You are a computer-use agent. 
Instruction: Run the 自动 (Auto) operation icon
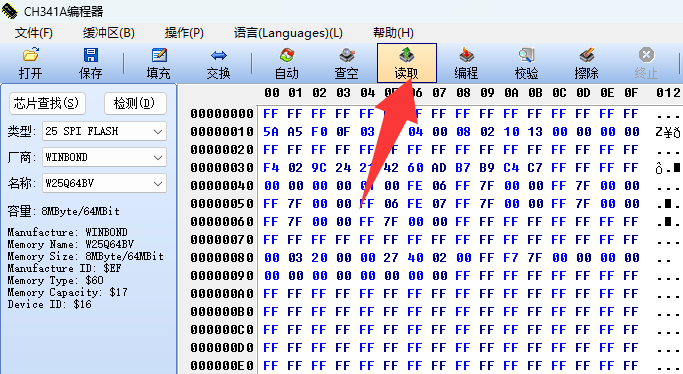(287, 55)
